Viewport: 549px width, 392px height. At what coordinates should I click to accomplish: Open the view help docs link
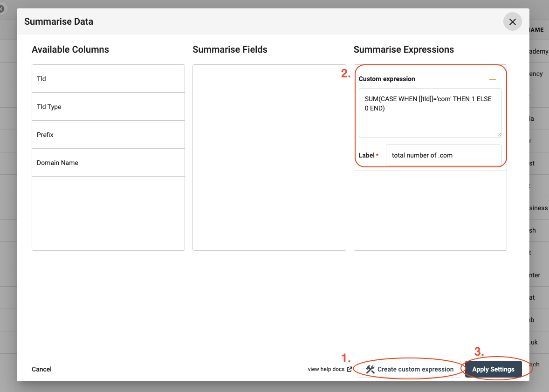click(x=326, y=369)
